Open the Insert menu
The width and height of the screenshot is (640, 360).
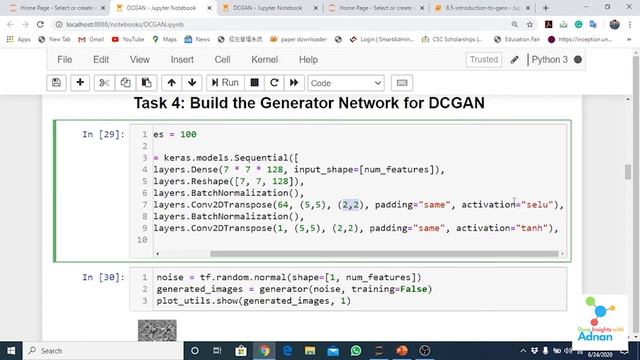(x=182, y=60)
